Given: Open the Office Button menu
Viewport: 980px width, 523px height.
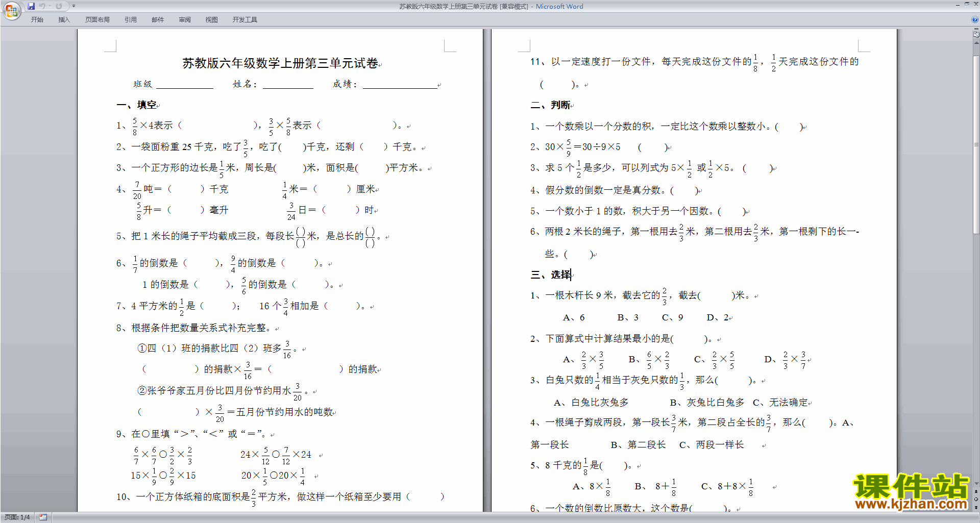Looking at the screenshot, I should [x=11, y=10].
